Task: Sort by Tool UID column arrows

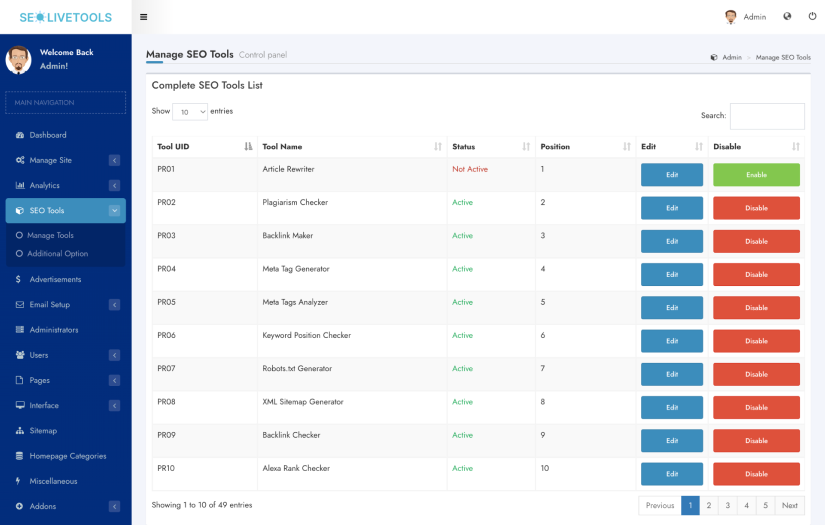Action: (x=248, y=147)
